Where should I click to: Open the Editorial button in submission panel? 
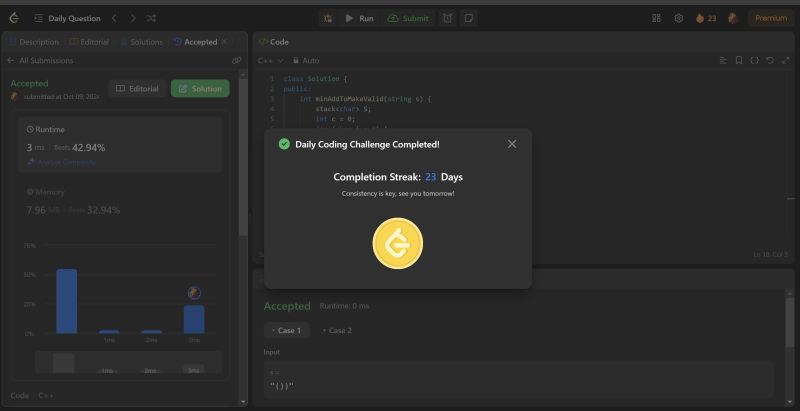(x=137, y=89)
